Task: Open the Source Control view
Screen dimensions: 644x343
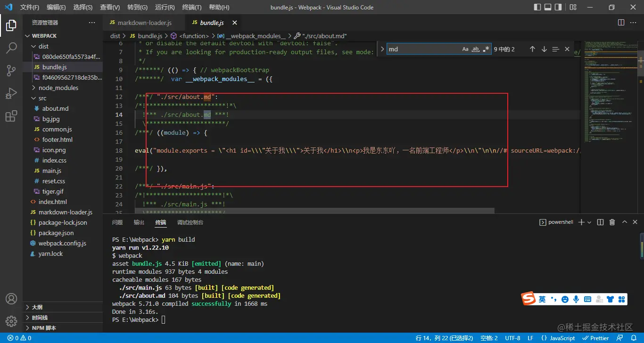Action: pos(11,70)
